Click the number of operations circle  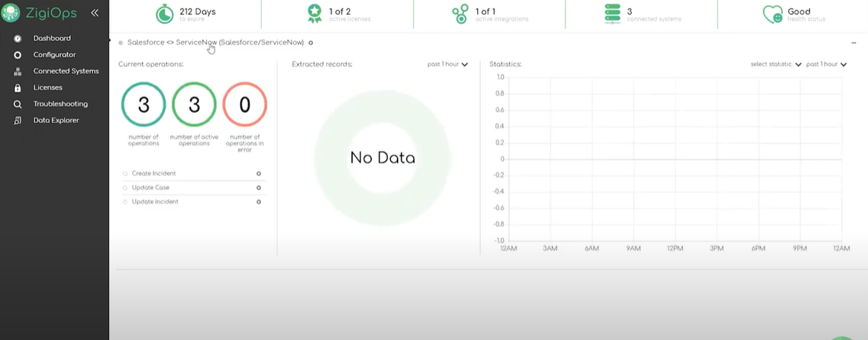(x=143, y=105)
